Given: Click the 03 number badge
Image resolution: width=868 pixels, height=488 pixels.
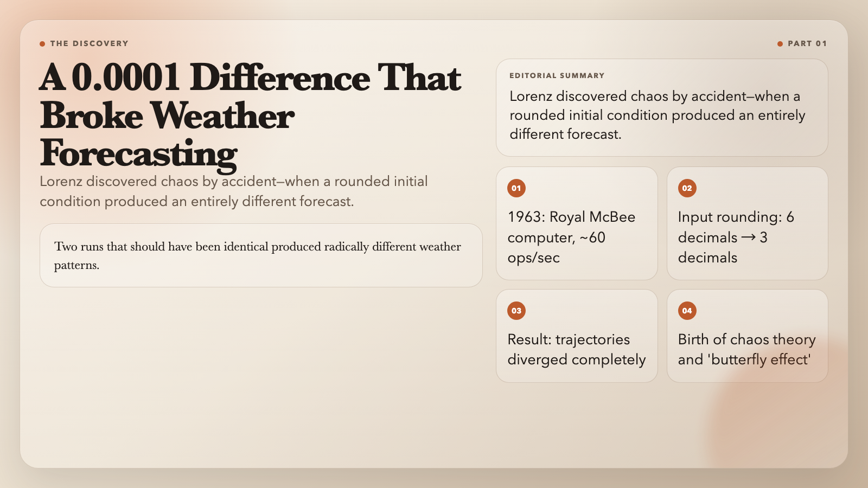Looking at the screenshot, I should point(516,311).
